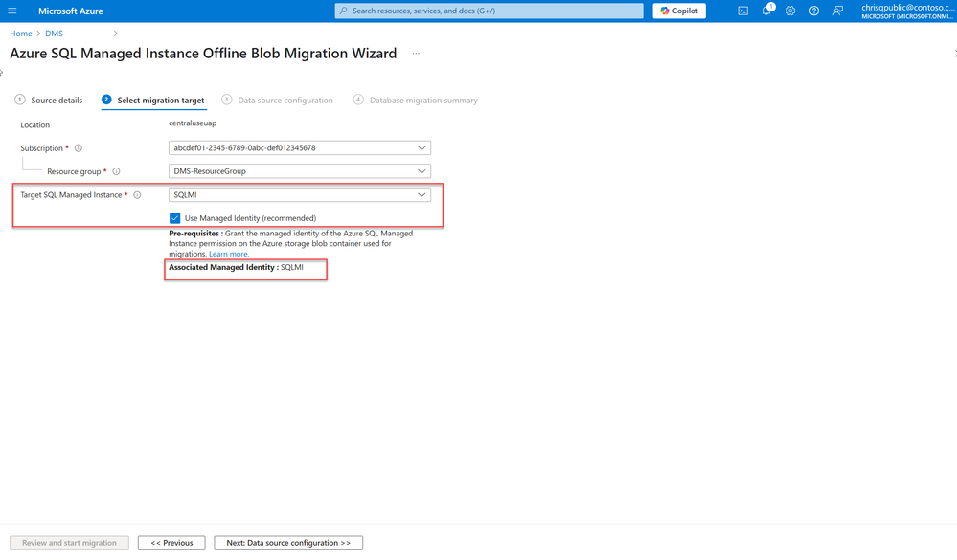Viewport: 957px width, 560px height.
Task: Switch to Source details step
Action: (49, 101)
